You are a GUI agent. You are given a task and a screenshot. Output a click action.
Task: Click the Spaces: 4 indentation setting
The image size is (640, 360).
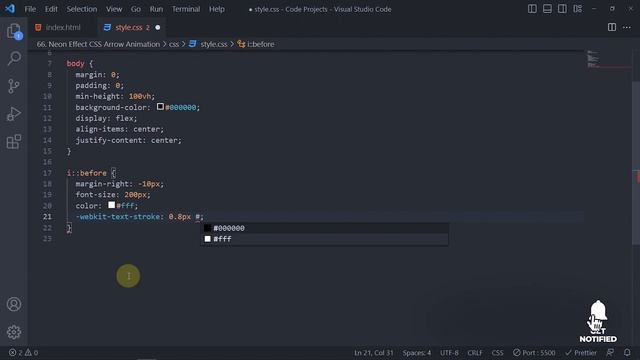(x=417, y=353)
